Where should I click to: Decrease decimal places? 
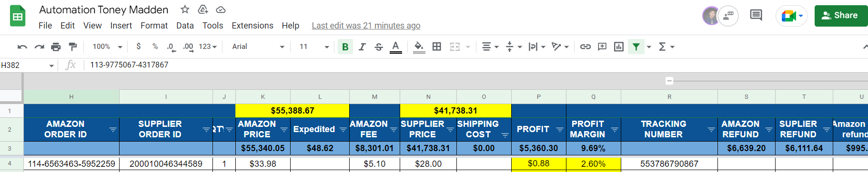pos(171,47)
